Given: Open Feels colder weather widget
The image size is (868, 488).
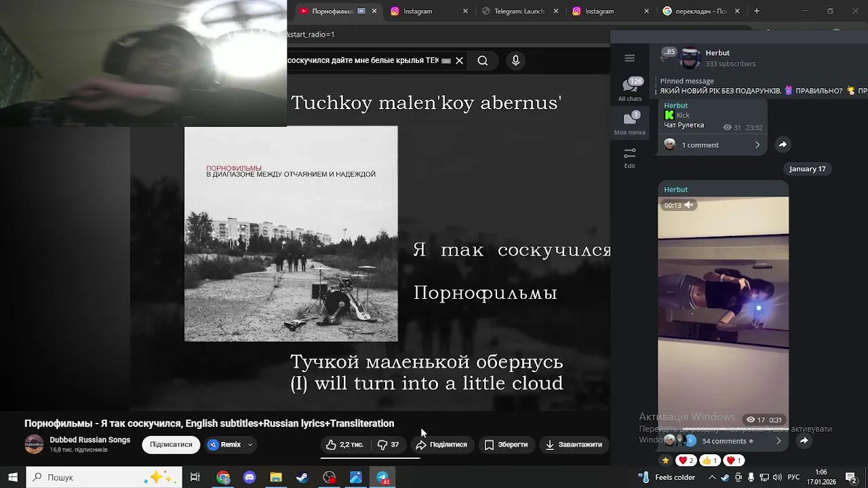Looking at the screenshot, I should (667, 477).
